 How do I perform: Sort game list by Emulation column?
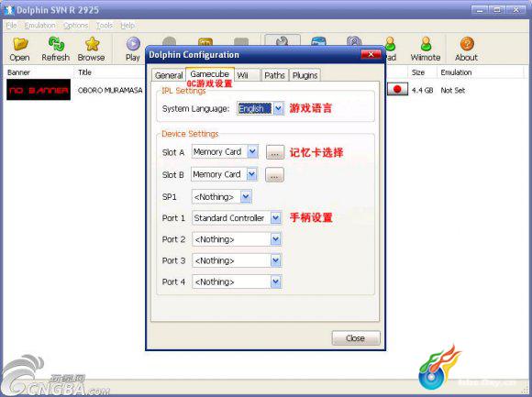pyautogui.click(x=480, y=72)
